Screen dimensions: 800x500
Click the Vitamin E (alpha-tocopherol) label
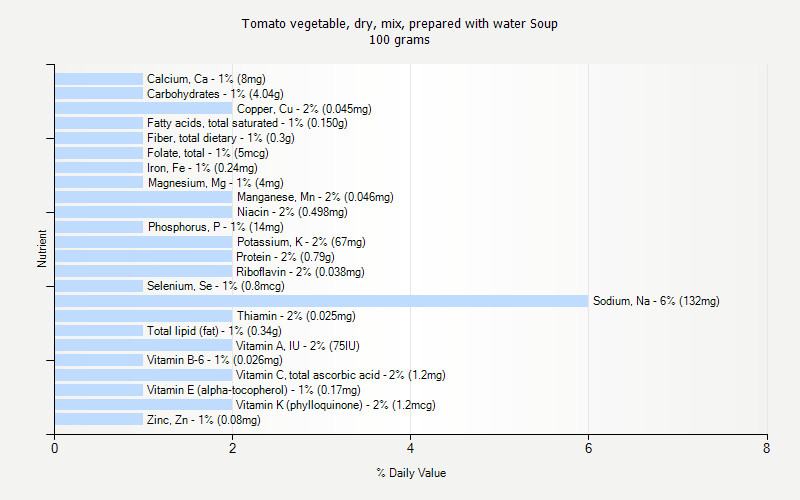click(253, 390)
